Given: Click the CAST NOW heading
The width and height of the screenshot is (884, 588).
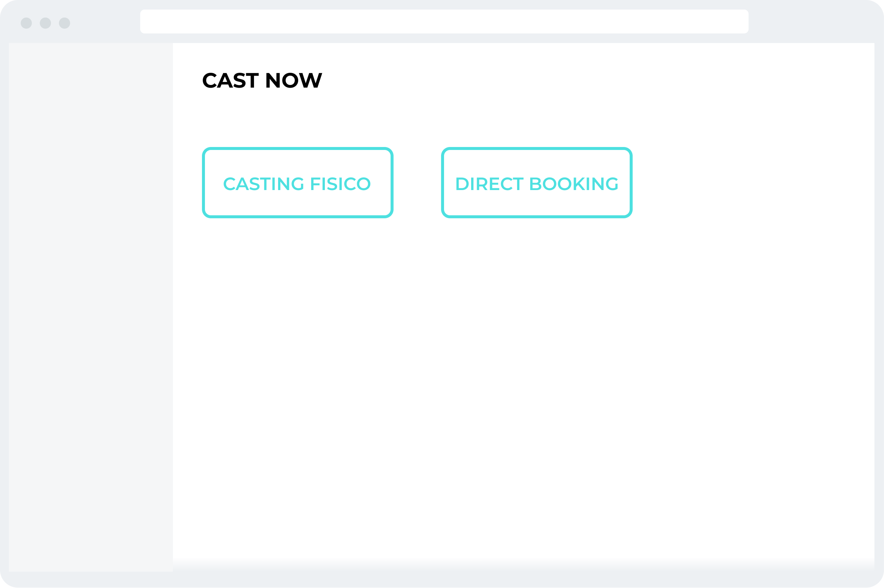Looking at the screenshot, I should pyautogui.click(x=262, y=80).
